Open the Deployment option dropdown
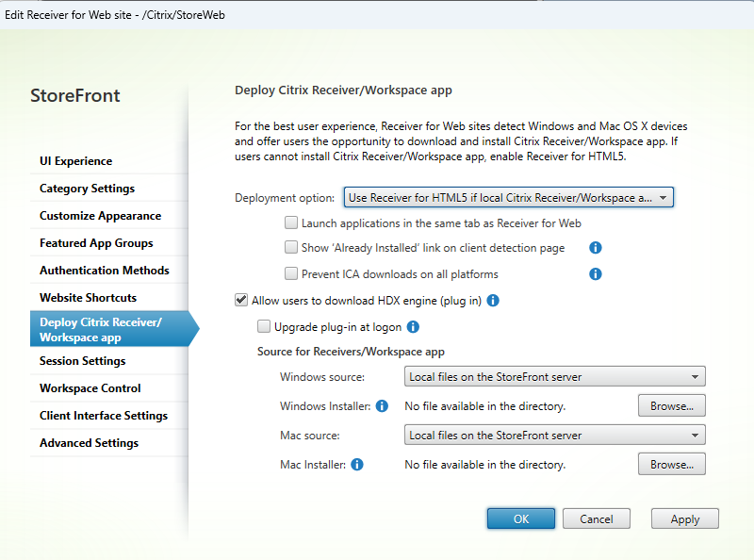Viewport: 754px width, 560px height. pos(509,197)
